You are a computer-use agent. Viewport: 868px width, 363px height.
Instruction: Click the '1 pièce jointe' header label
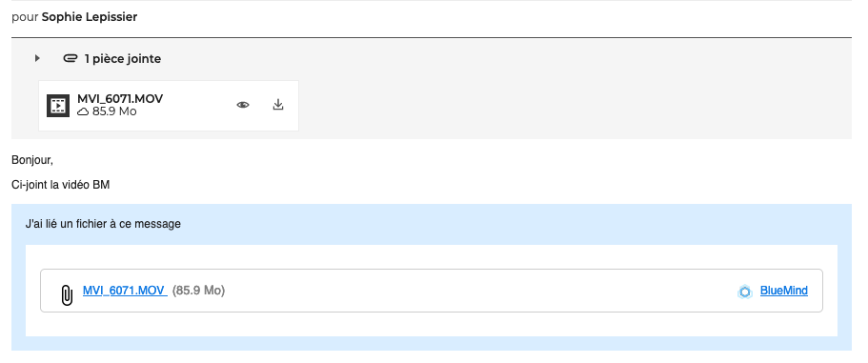(123, 59)
